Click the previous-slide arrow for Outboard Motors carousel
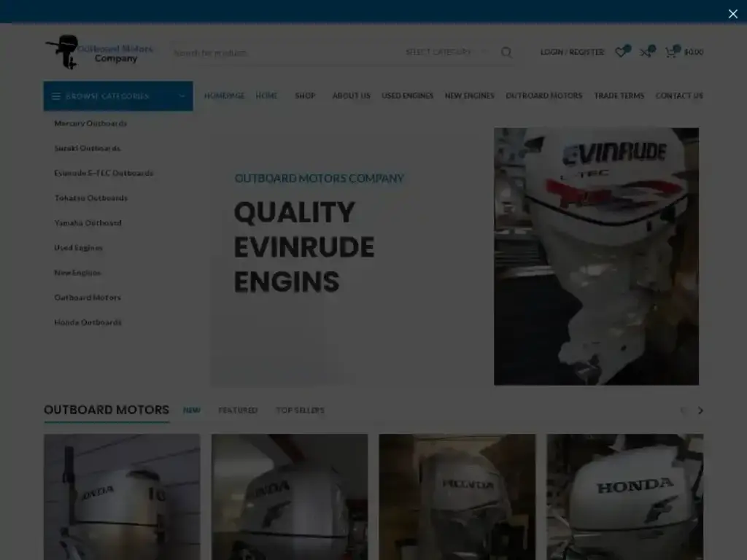The width and height of the screenshot is (747, 560). (x=684, y=411)
